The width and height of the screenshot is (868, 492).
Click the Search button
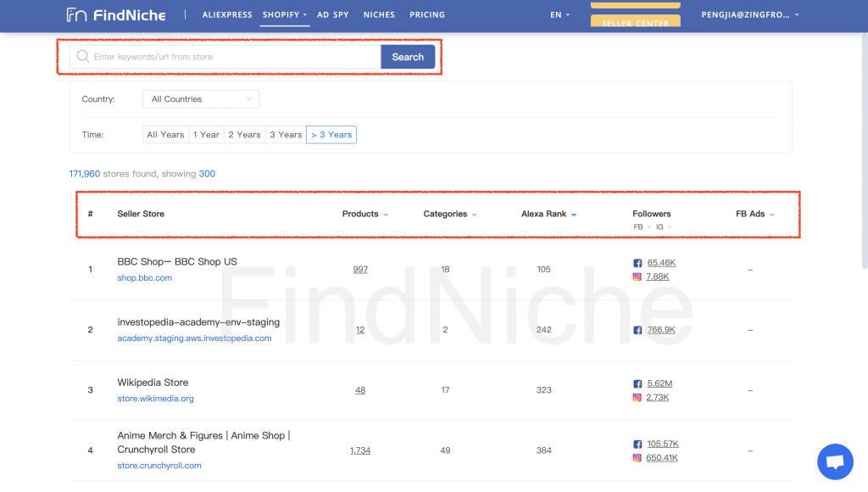coord(408,57)
